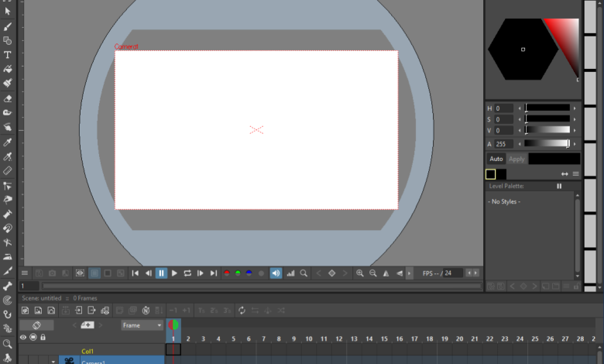Select the Zoom magnifier tool in toolbar

[8, 343]
